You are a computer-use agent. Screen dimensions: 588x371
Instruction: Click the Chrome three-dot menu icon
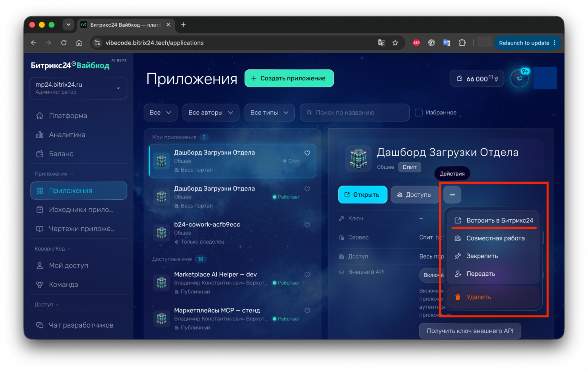554,43
